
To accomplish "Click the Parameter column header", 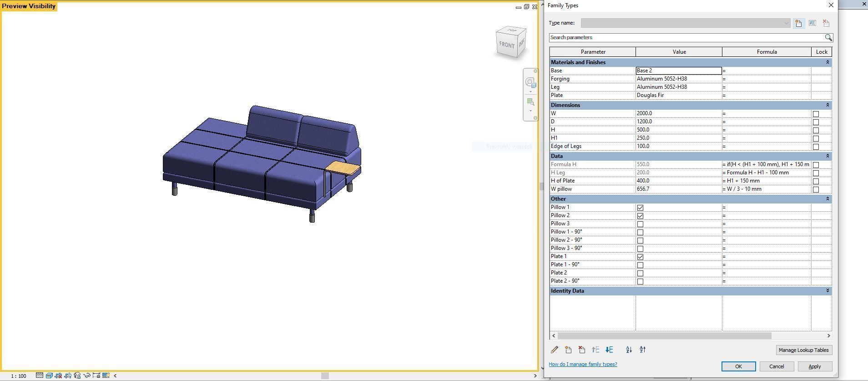I will (x=593, y=52).
